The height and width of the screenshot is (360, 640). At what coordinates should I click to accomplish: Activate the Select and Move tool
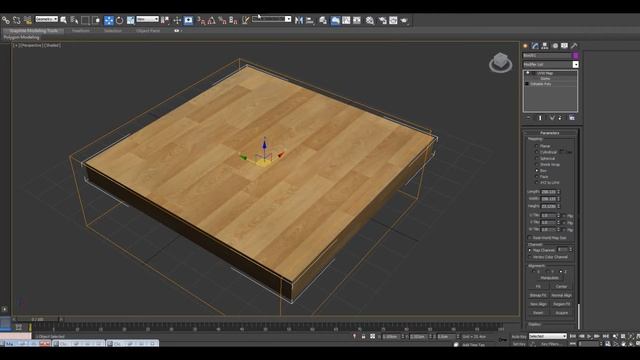pos(109,20)
